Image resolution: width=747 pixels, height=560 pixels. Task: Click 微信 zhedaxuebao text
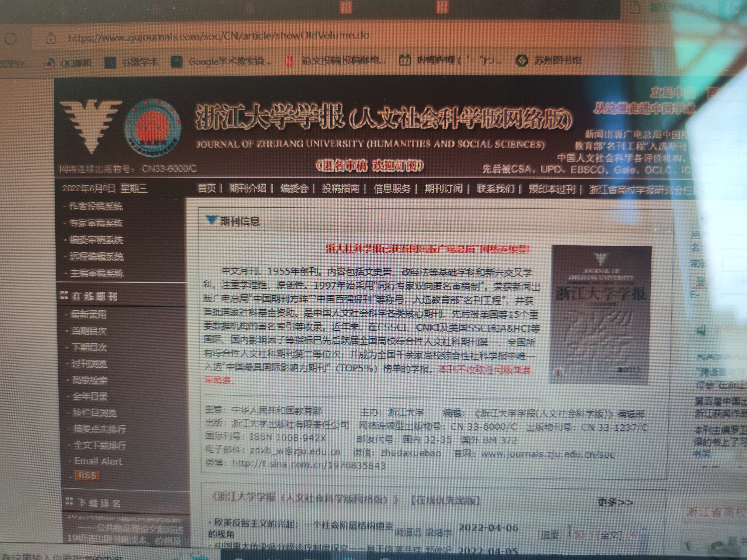[397, 453]
